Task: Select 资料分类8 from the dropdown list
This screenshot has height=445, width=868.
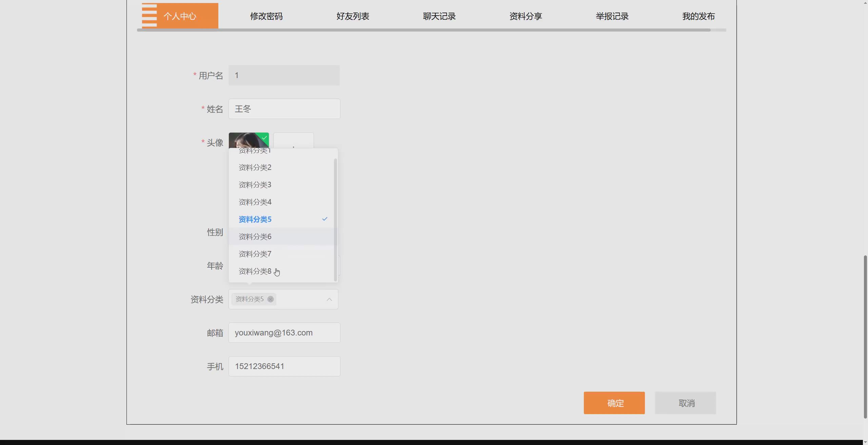Action: coord(254,271)
